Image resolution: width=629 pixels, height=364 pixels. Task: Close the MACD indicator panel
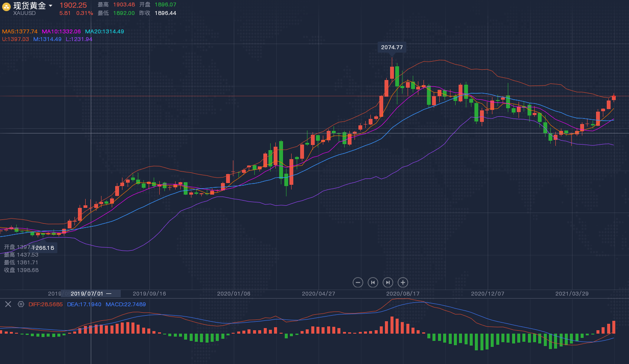click(x=8, y=304)
